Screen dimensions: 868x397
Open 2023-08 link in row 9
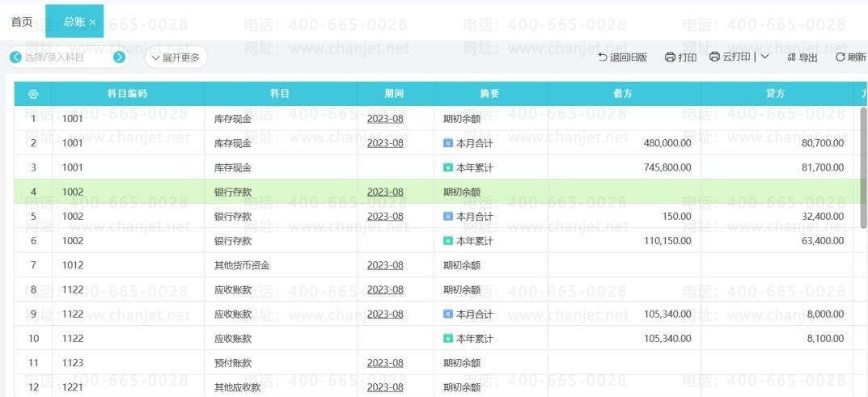click(x=385, y=314)
